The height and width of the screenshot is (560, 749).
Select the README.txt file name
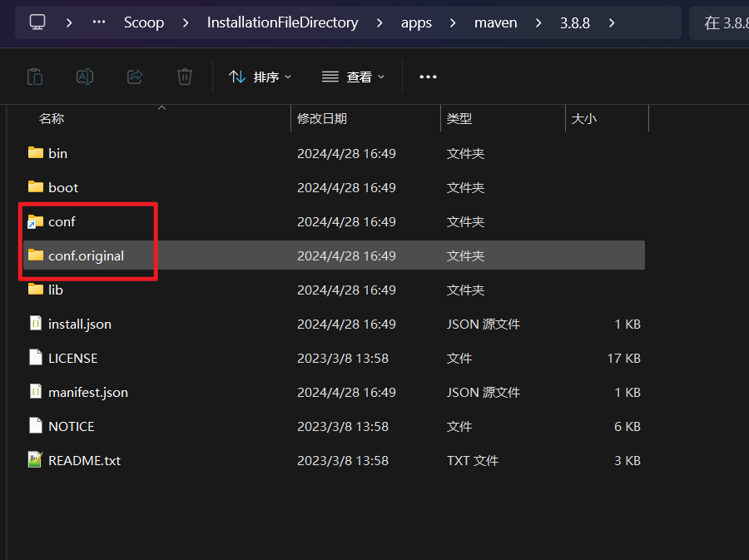(85, 461)
